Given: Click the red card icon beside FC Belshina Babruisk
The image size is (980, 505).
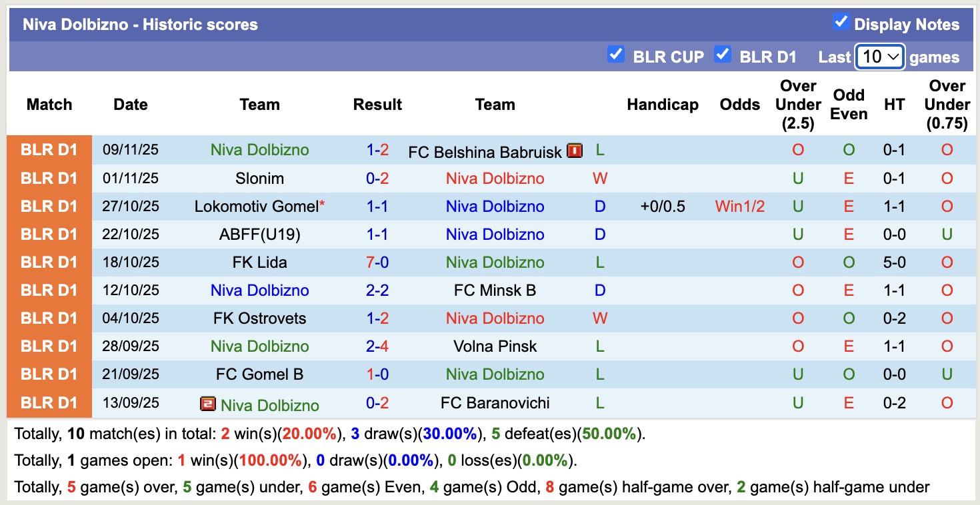Looking at the screenshot, I should (x=574, y=151).
